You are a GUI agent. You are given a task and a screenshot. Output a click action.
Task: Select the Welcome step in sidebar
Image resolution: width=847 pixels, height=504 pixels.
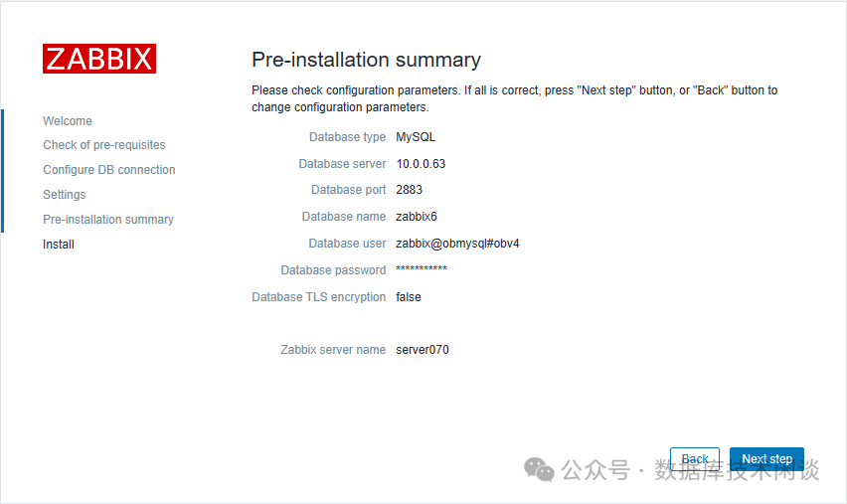pyautogui.click(x=68, y=121)
